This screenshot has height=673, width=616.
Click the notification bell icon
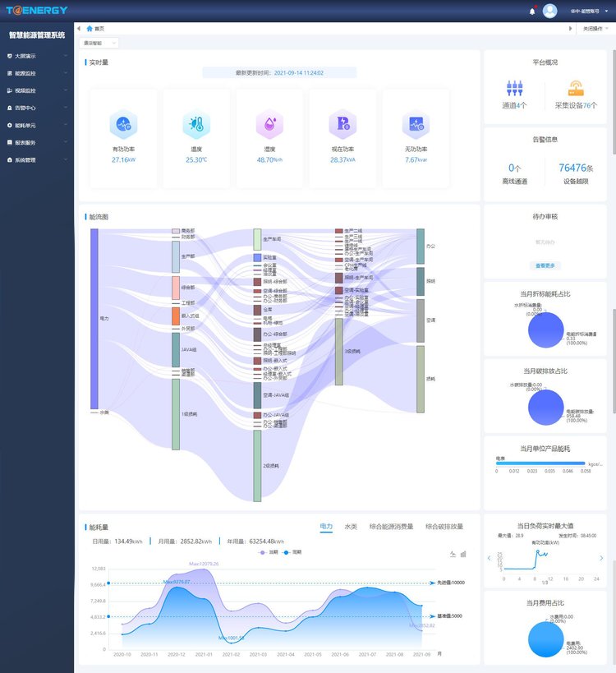pyautogui.click(x=532, y=11)
